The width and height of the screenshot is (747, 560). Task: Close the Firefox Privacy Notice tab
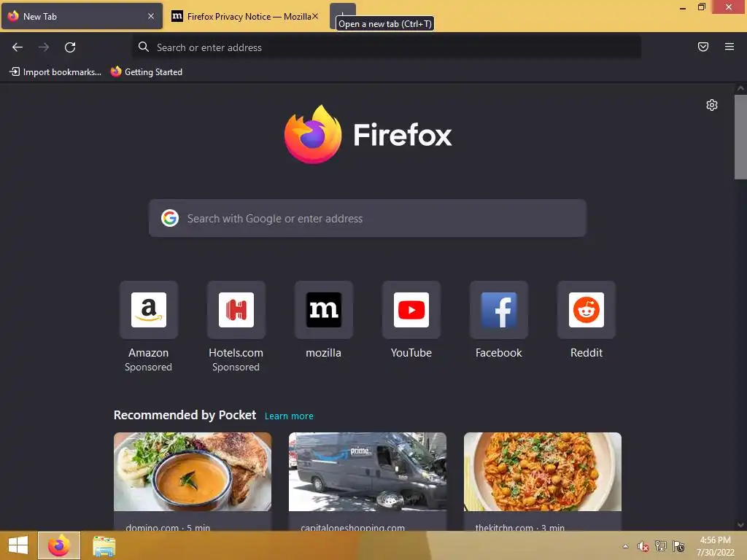coord(315,16)
